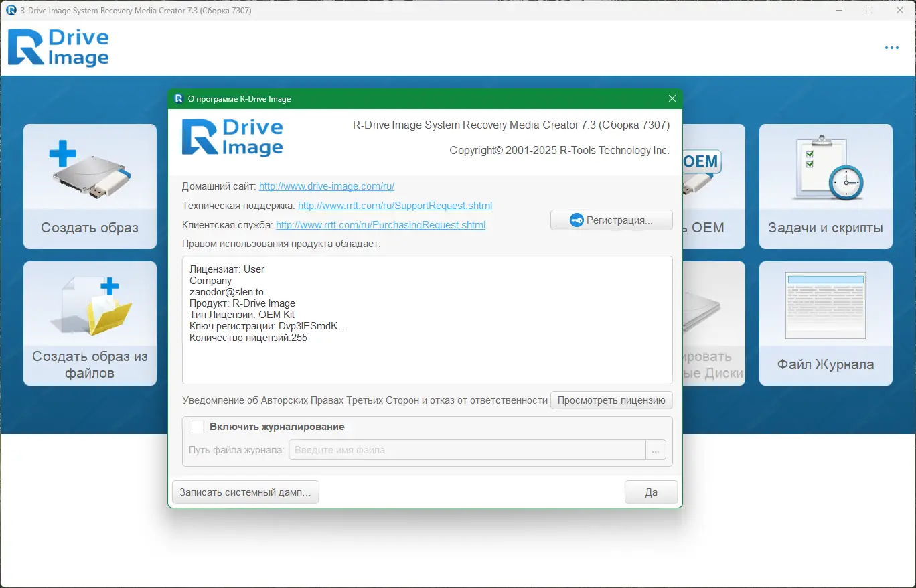
Task: Click the 'Правом использования продукта обладает:' label
Action: tap(281, 244)
